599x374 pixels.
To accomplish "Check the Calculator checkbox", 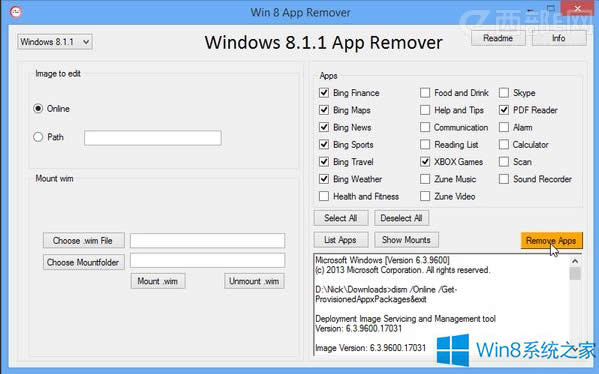I will [x=504, y=144].
